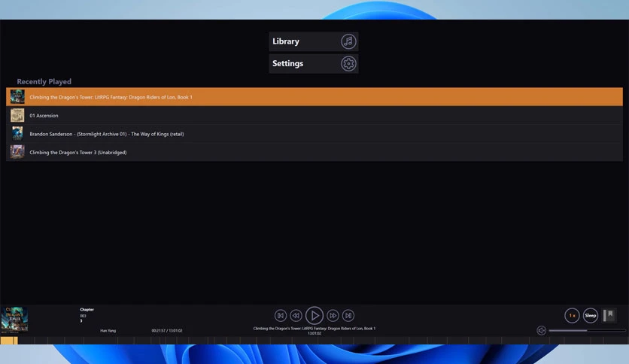629x364 pixels.
Task: Open The Way of Kings audiobook
Action: pos(314,134)
